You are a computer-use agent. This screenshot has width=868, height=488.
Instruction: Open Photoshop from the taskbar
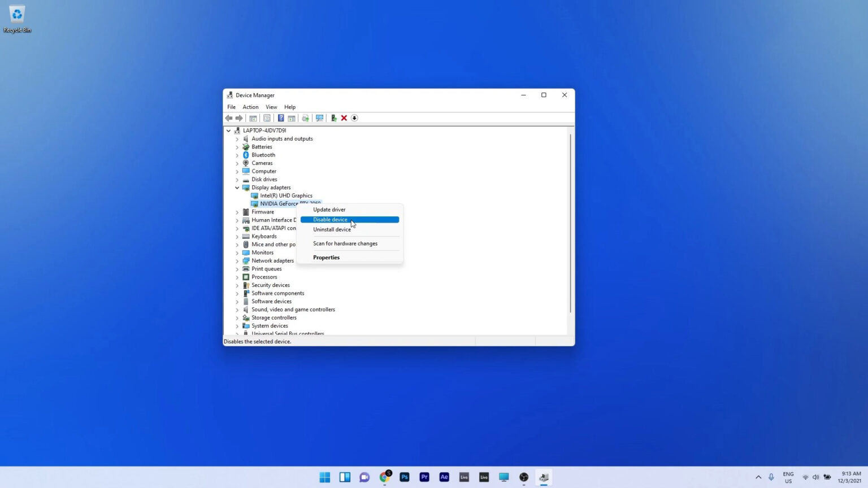[x=404, y=477]
